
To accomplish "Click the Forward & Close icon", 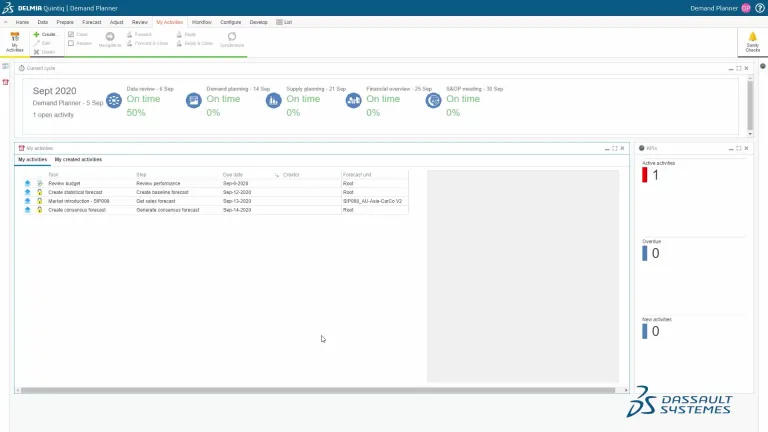I will (130, 43).
